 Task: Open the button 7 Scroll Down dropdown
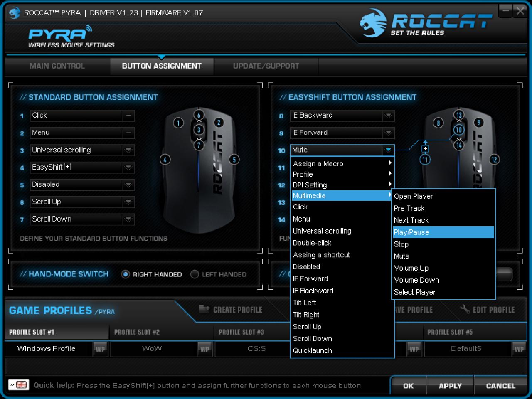128,219
